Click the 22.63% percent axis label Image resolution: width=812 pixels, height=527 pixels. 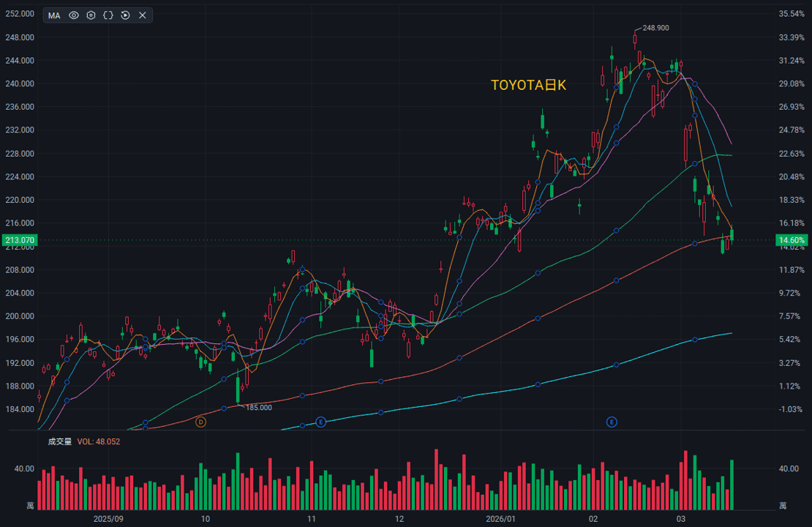click(792, 154)
